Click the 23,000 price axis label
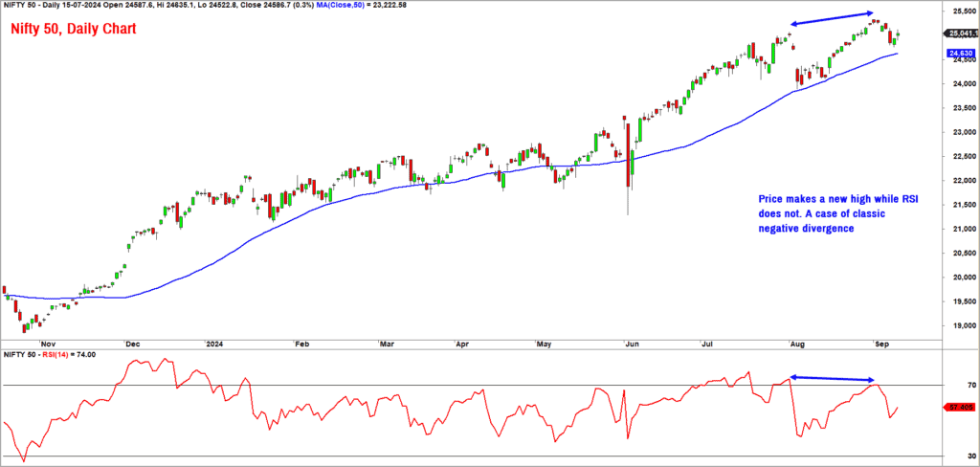This screenshot has width=980, height=467. 965,132
